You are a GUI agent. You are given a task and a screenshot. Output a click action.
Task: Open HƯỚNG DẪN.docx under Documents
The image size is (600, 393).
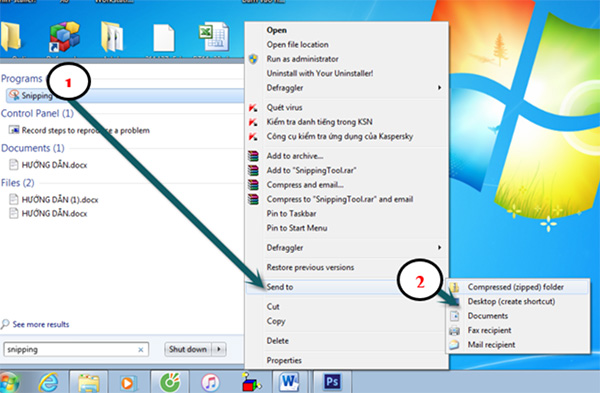click(x=54, y=165)
